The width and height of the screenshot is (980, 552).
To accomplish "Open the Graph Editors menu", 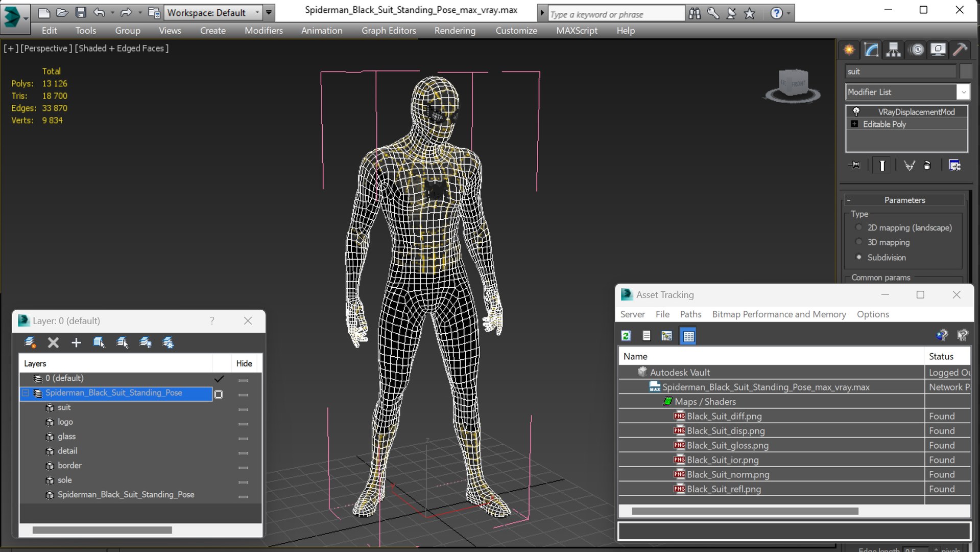I will 389,31.
